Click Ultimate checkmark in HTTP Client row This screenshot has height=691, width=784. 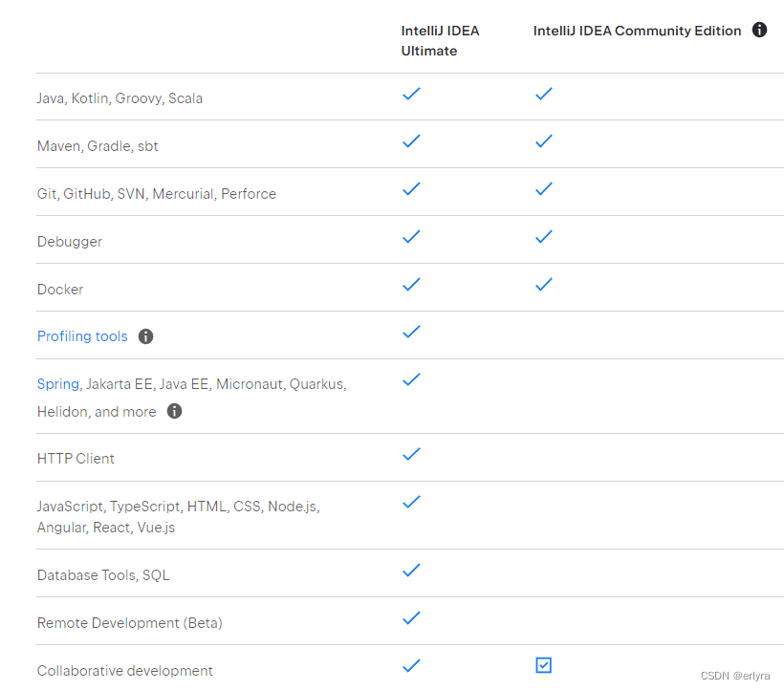(x=411, y=454)
